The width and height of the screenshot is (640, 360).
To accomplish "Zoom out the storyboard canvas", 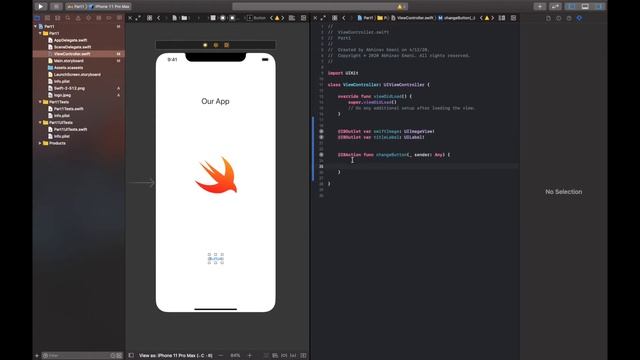I will click(x=221, y=356).
